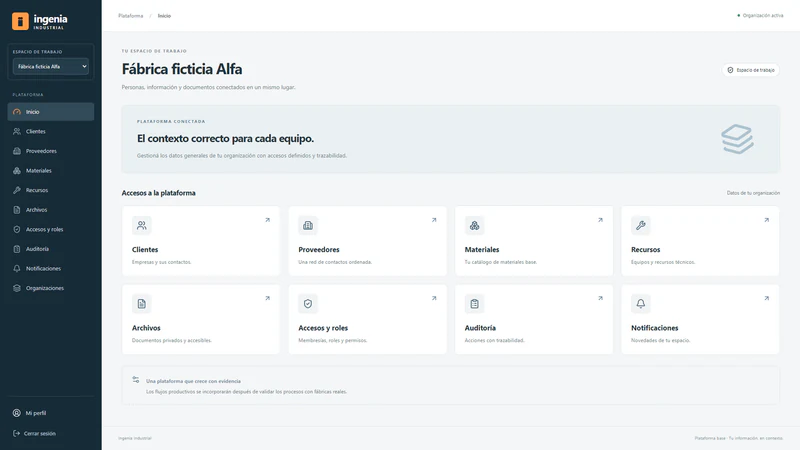Screen dimensions: 800x450
Task: Click the Accesos y roles card title
Action: tap(323, 328)
